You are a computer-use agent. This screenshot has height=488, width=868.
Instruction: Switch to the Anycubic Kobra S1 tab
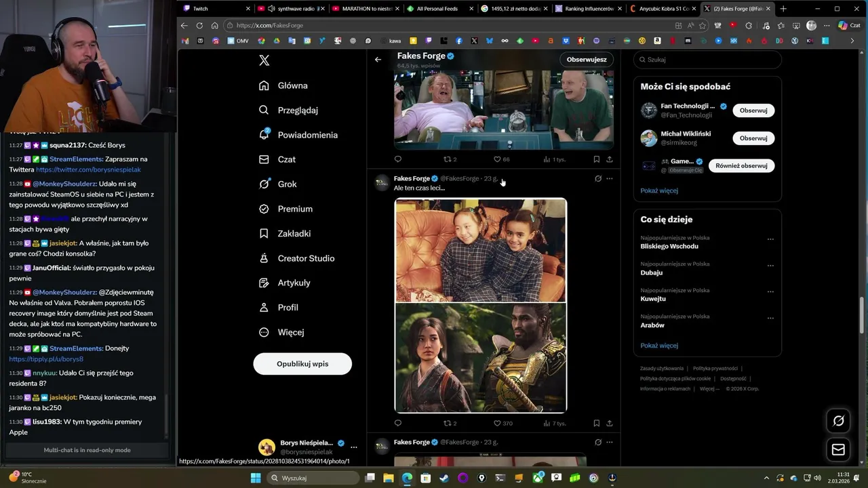(663, 9)
